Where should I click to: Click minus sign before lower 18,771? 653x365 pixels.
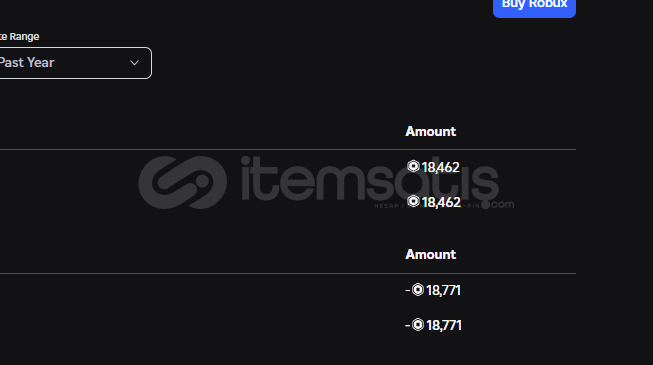click(408, 325)
